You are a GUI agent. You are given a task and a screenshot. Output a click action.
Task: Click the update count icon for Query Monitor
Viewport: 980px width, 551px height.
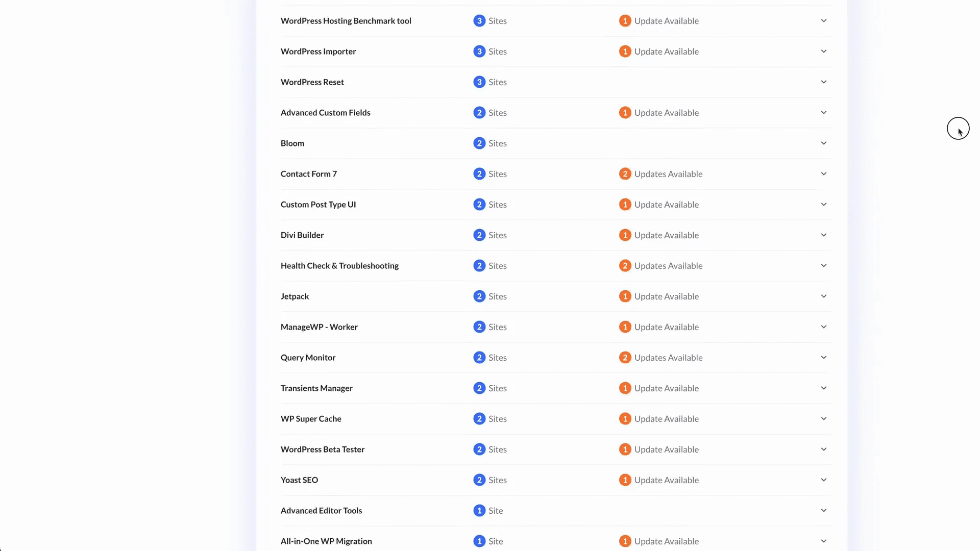point(625,357)
